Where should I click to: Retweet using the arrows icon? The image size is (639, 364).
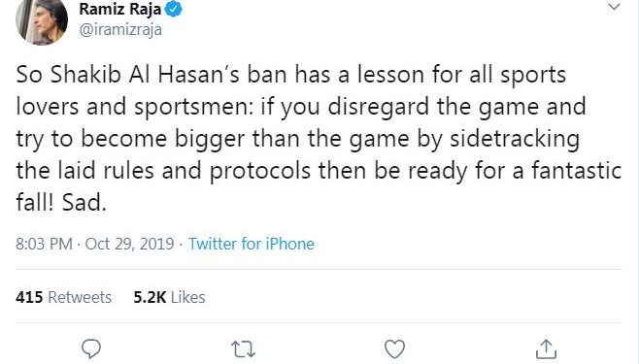[x=243, y=349]
